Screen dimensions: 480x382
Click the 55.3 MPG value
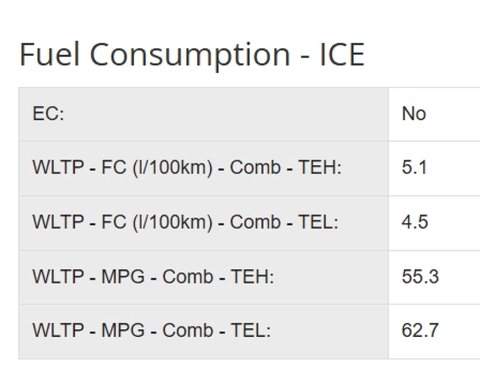point(420,277)
